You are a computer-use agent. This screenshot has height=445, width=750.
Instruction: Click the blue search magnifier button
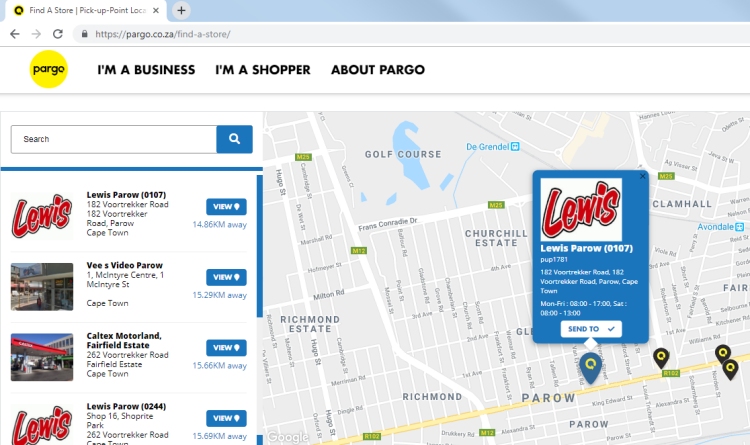click(234, 139)
